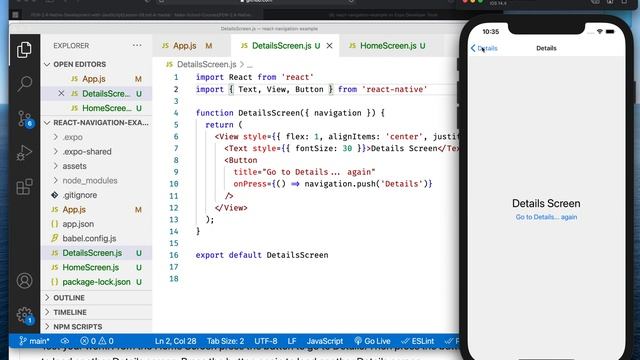This screenshot has width=640, height=360.
Task: Open babel.config.js in the file tree
Action: [x=89, y=238]
